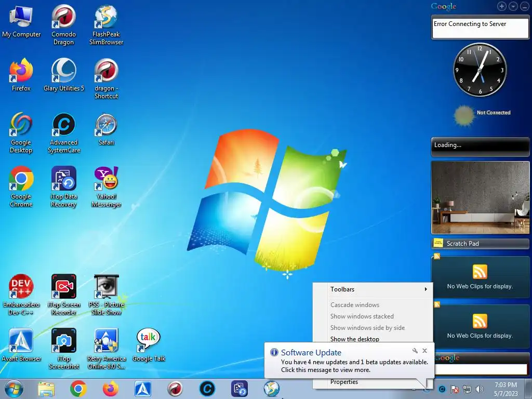Screen dimensions: 532x399
Task: Click Cascade windows menu entry
Action: point(373,304)
